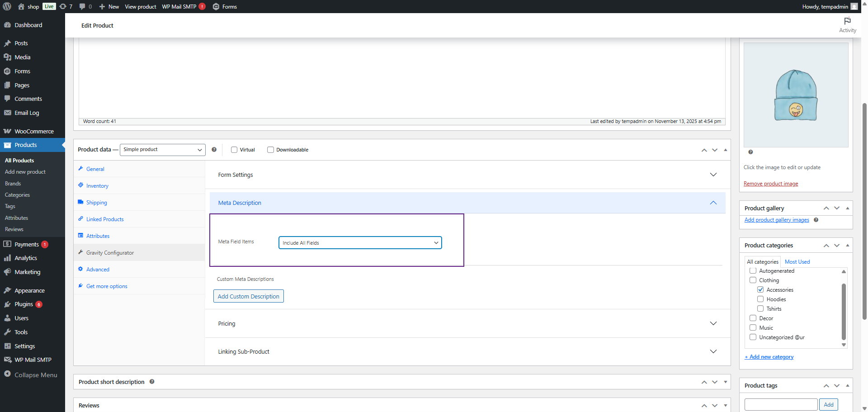Click the beanie product image thumbnail

796,95
